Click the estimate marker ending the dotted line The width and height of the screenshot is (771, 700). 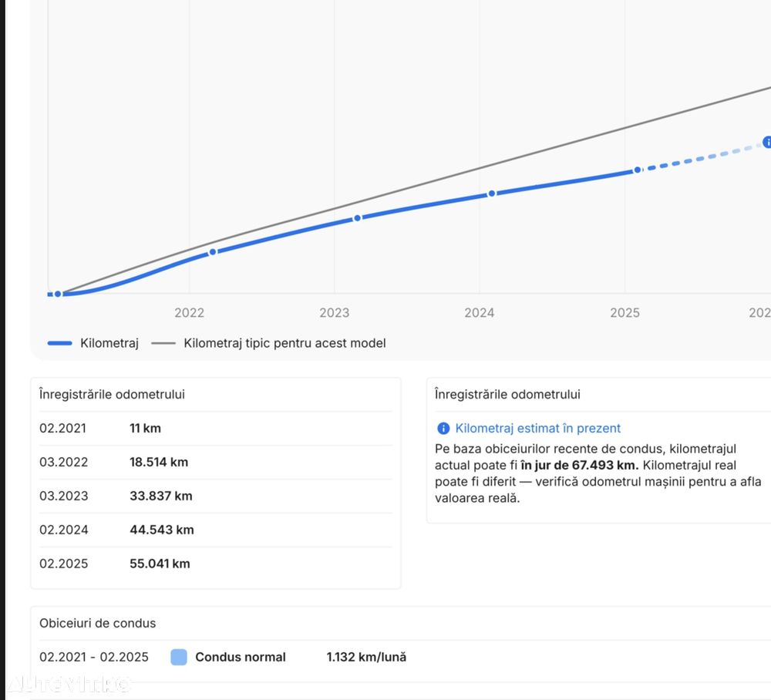pyautogui.click(x=767, y=142)
